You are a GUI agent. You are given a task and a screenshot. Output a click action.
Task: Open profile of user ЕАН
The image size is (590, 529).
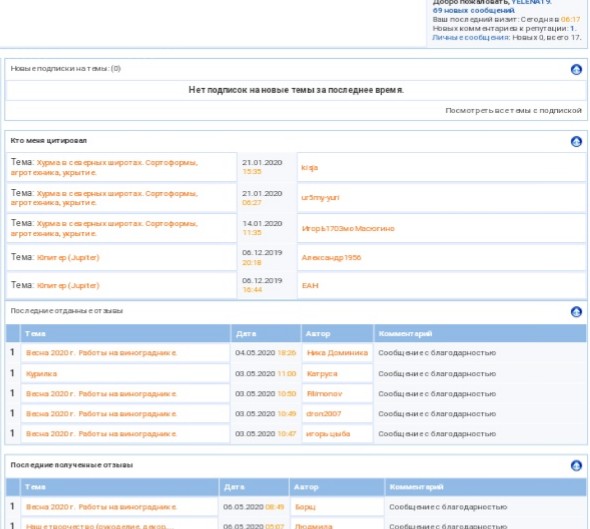point(310,286)
